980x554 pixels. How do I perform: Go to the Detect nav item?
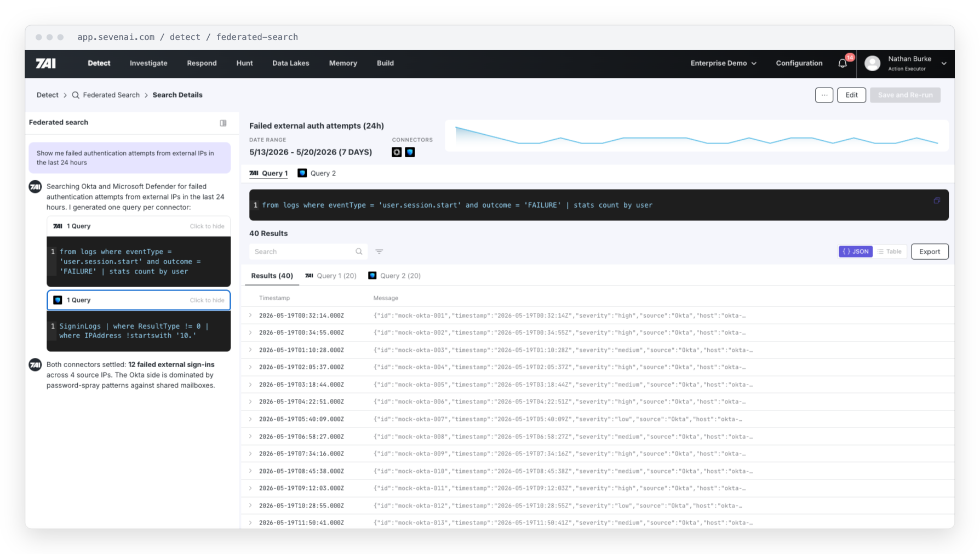pyautogui.click(x=99, y=64)
